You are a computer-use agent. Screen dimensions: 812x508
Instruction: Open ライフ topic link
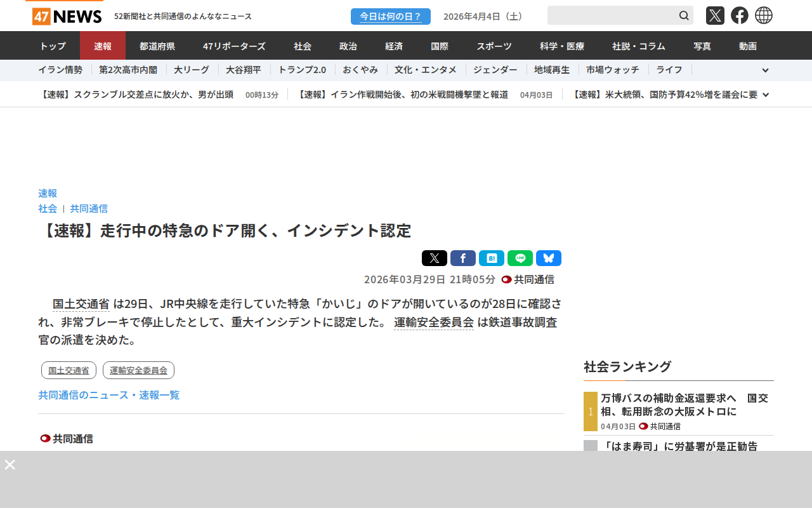point(669,70)
